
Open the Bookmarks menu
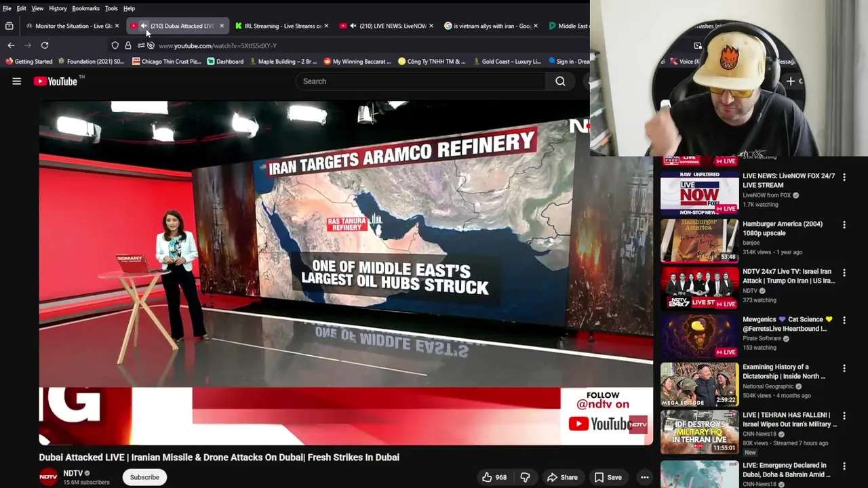pyautogui.click(x=85, y=8)
